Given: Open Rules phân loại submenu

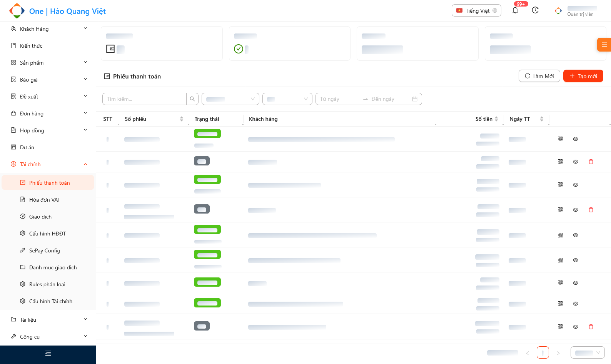Looking at the screenshot, I should 48,284.
